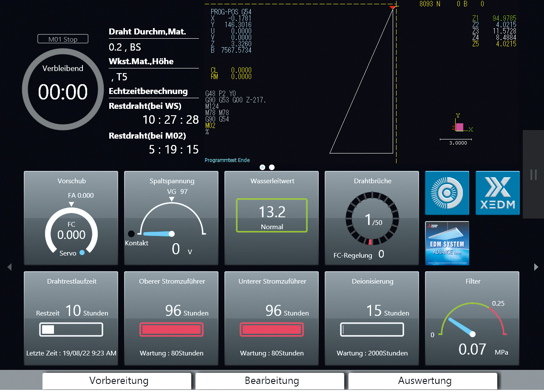Image resolution: width=544 pixels, height=392 pixels.
Task: Select the second page indicator dot
Action: [272, 167]
